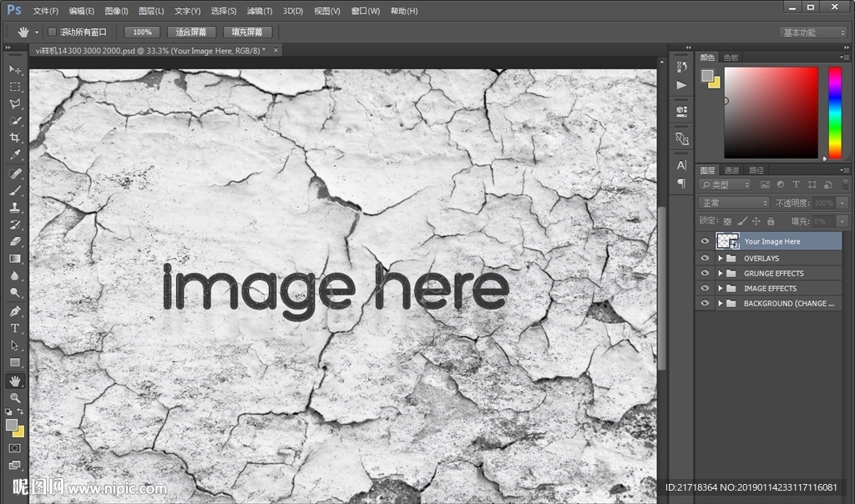This screenshot has height=504, width=855.
Task: Select the Rectangular Marquee tool
Action: [x=15, y=87]
